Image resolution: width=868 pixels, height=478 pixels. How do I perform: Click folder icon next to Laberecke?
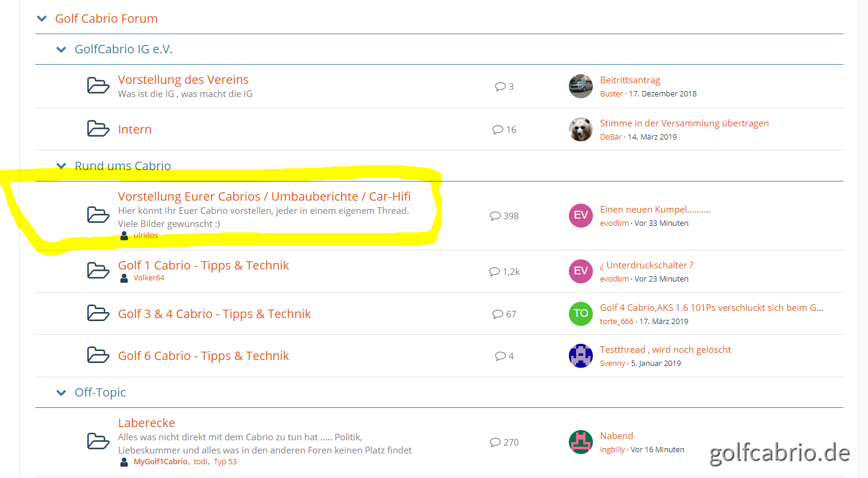(98, 441)
